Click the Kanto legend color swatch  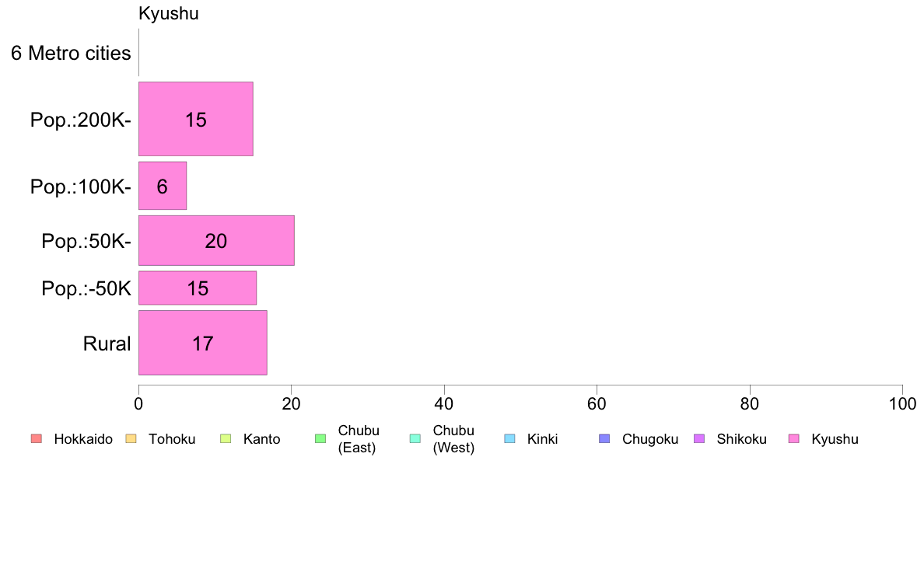coord(226,439)
